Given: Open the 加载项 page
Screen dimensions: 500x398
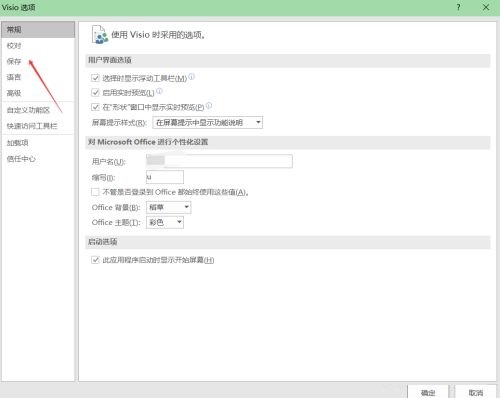Looking at the screenshot, I should click(x=18, y=143).
